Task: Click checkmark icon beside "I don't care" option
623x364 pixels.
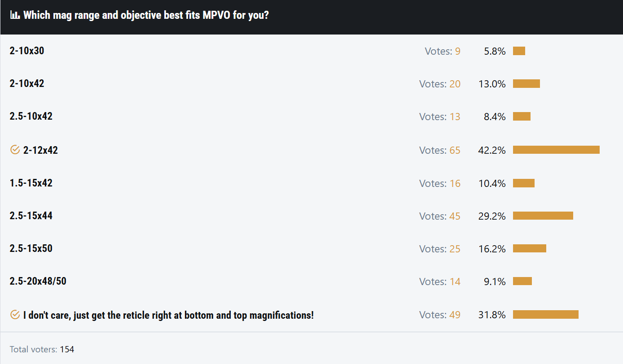Action: coord(15,315)
